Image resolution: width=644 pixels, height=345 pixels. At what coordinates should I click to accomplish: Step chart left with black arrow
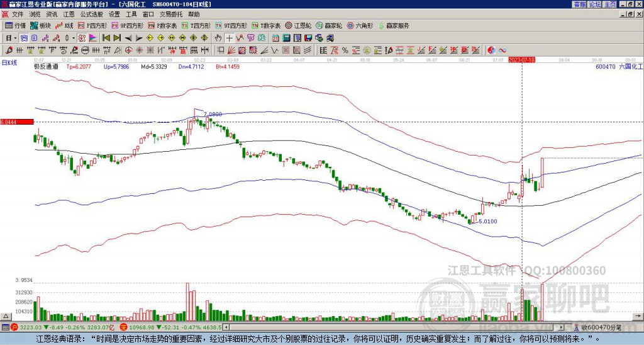point(128,38)
